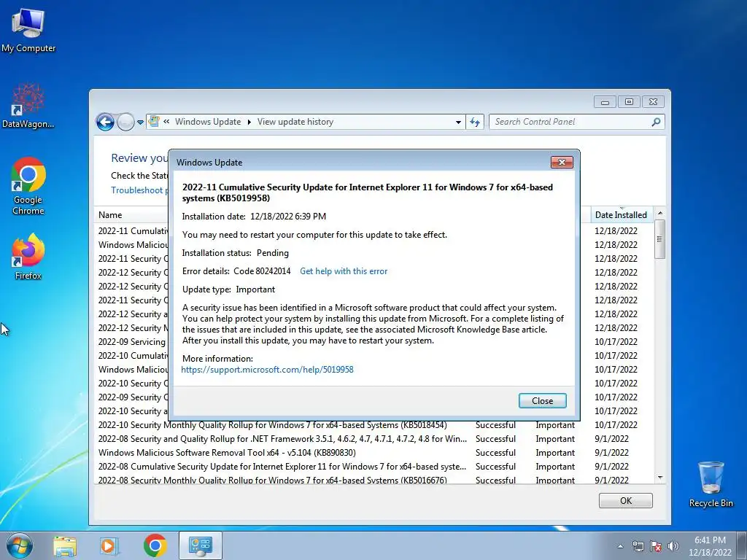747x560 pixels.
Task: Click the first 12/18/2022 date cell
Action: click(616, 231)
